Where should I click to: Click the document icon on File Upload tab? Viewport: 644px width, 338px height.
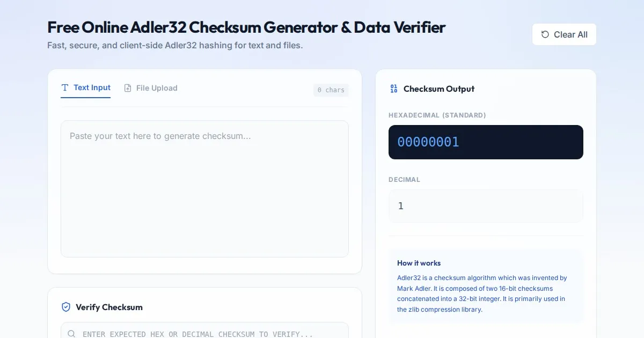pyautogui.click(x=128, y=88)
